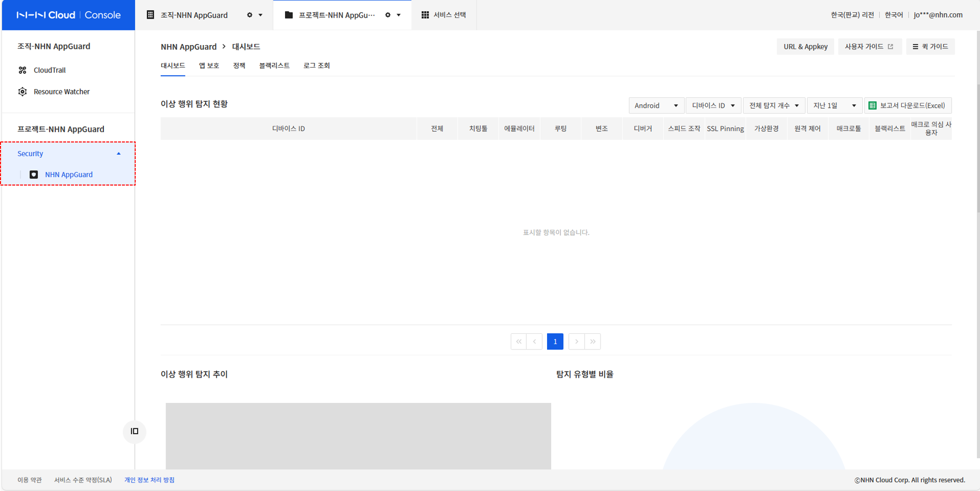Viewport: 980px width, 491px height.
Task: Collapse the Security section arrow
Action: (119, 154)
